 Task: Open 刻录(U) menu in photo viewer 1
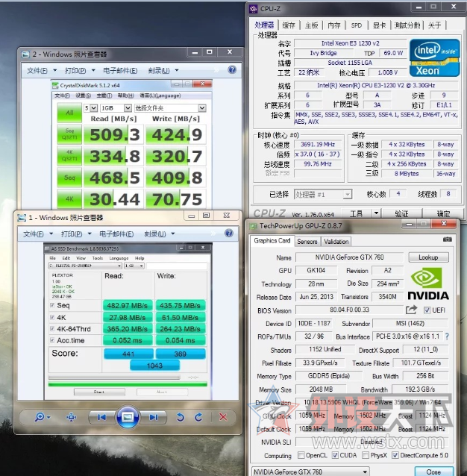(160, 234)
